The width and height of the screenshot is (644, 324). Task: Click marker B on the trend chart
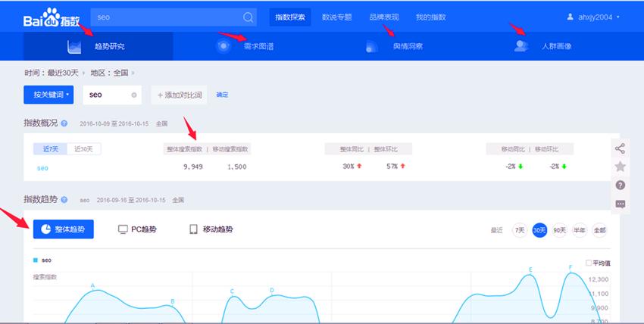coord(173,301)
